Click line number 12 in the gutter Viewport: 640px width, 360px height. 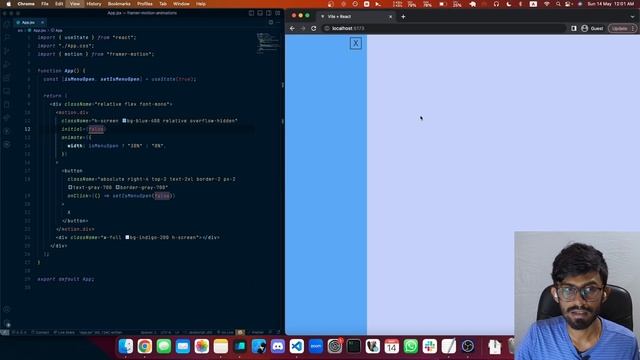[27, 129]
